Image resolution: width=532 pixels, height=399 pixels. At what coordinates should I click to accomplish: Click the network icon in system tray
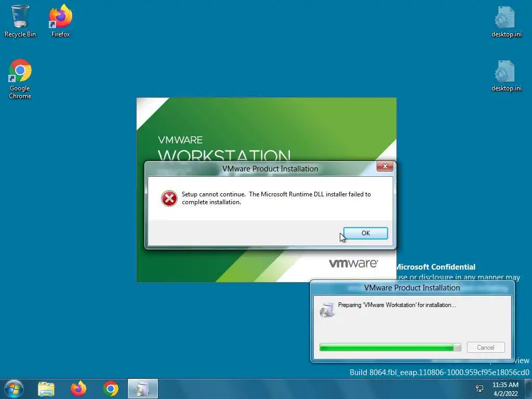tap(480, 389)
